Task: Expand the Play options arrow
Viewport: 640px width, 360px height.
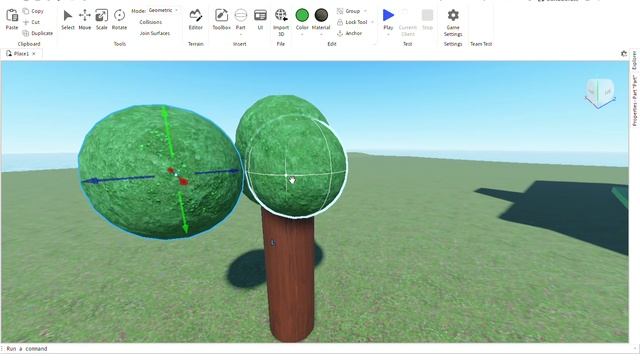Action: coord(388,34)
